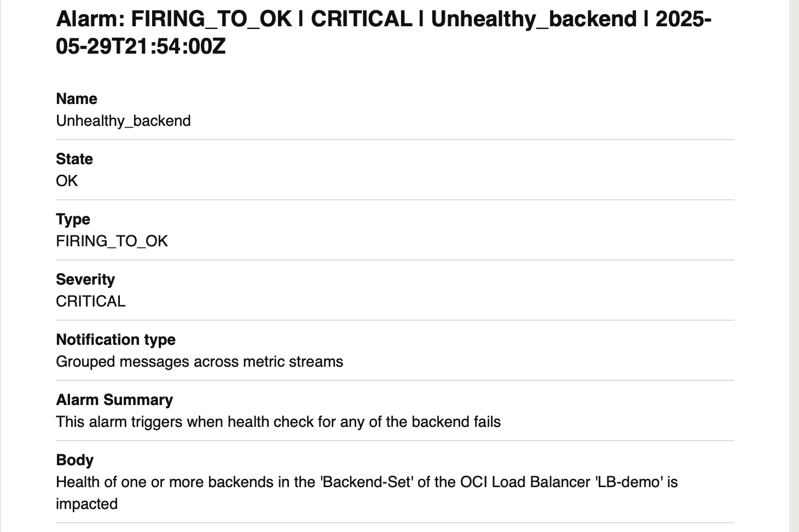Screen dimensions: 799x532
Task: Click the Type field label
Action: (x=73, y=219)
